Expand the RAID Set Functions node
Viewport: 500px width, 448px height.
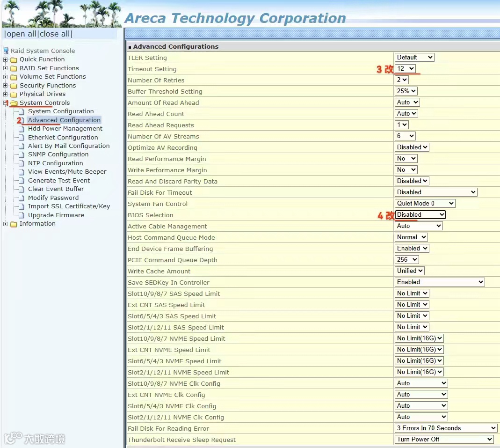click(x=6, y=68)
